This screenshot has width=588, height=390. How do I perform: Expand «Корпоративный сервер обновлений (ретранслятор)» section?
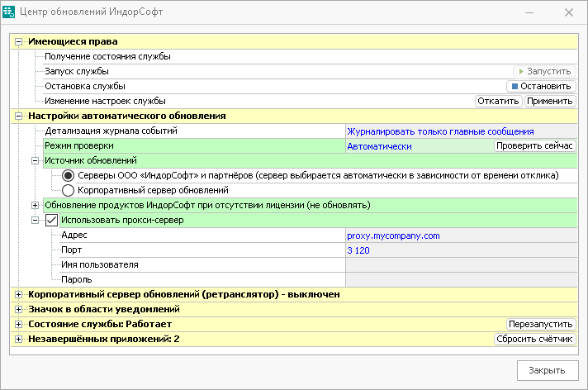18,295
